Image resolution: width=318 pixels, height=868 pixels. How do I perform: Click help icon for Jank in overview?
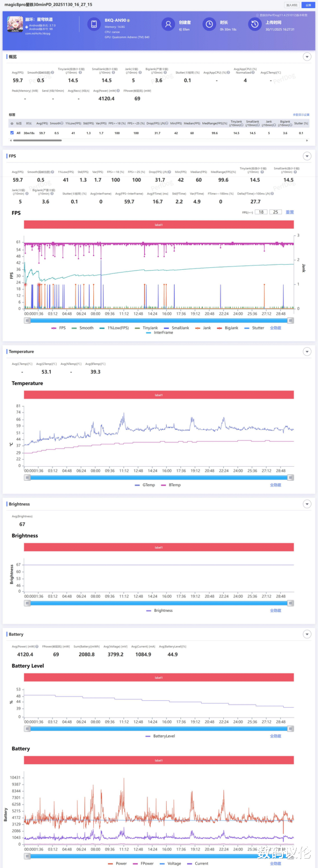point(140,73)
